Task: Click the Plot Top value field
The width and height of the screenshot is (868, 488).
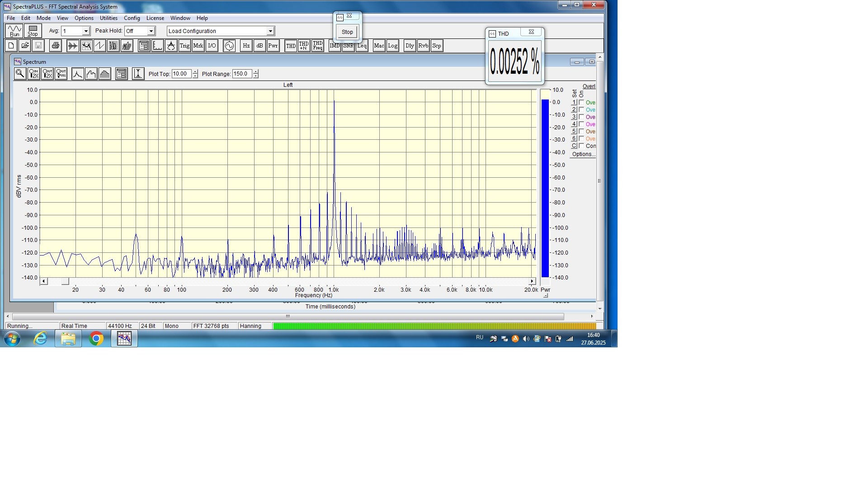Action: tap(181, 74)
